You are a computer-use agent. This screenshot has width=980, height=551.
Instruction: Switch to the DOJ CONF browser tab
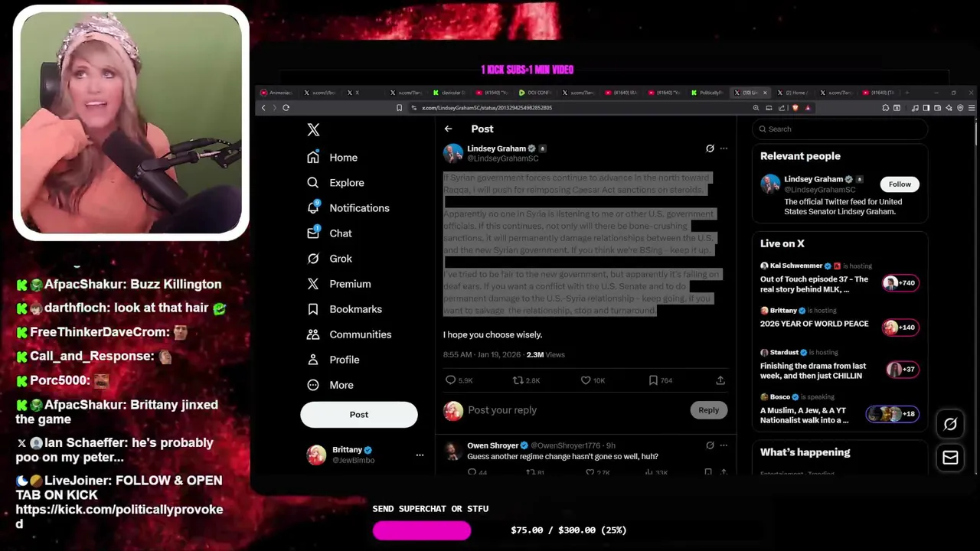point(537,93)
